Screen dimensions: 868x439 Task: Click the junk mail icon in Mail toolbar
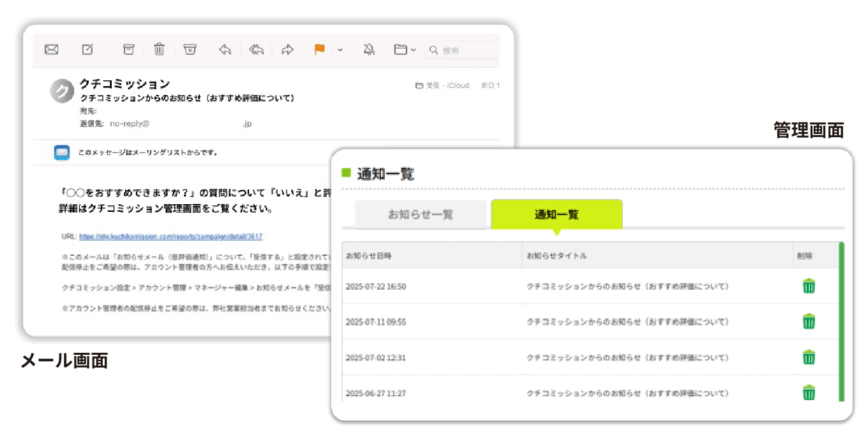coord(190,50)
